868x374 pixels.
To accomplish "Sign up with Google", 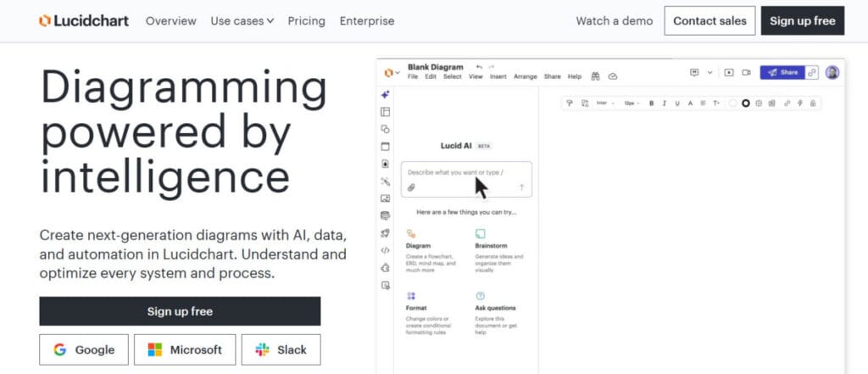I will (84, 349).
